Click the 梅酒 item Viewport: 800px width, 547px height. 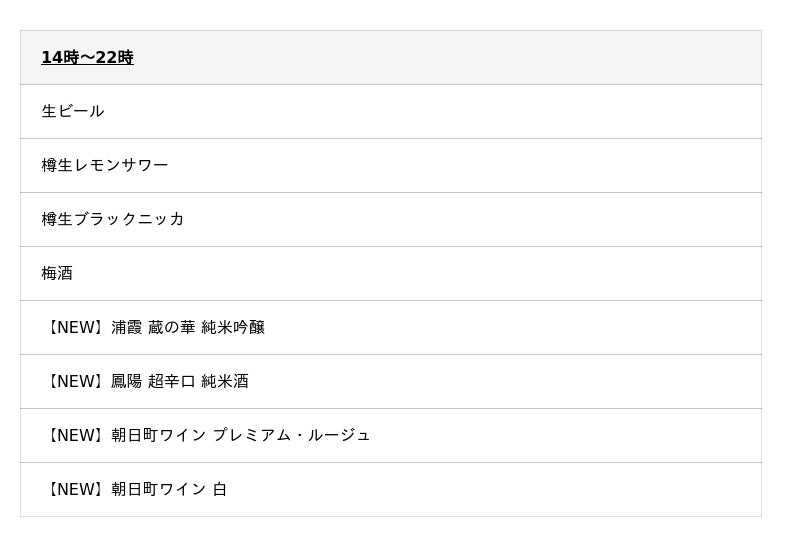(57, 274)
